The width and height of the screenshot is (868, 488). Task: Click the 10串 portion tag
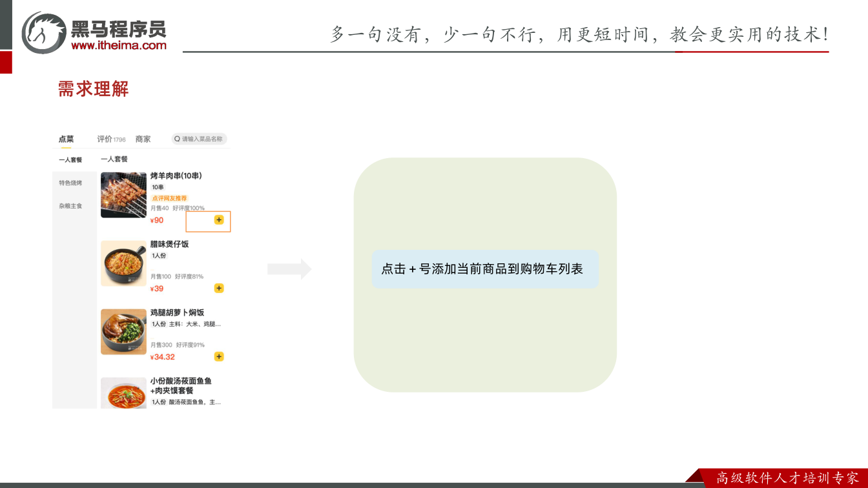coord(158,187)
